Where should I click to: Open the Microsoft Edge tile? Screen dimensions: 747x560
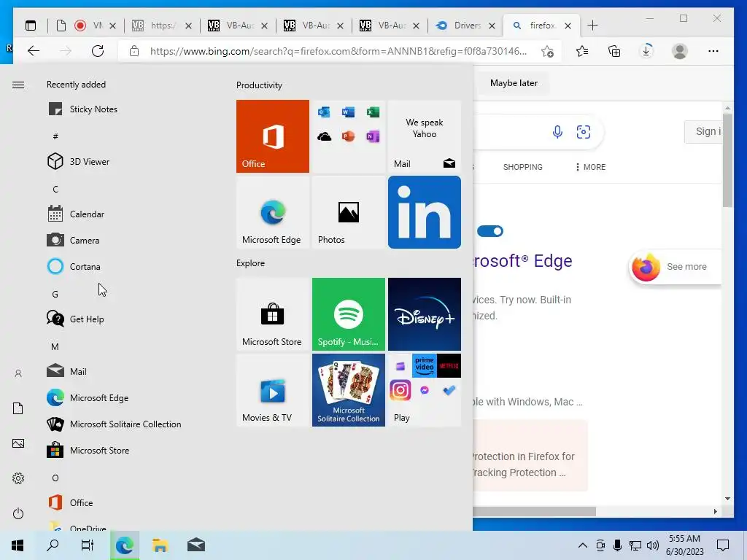click(273, 212)
